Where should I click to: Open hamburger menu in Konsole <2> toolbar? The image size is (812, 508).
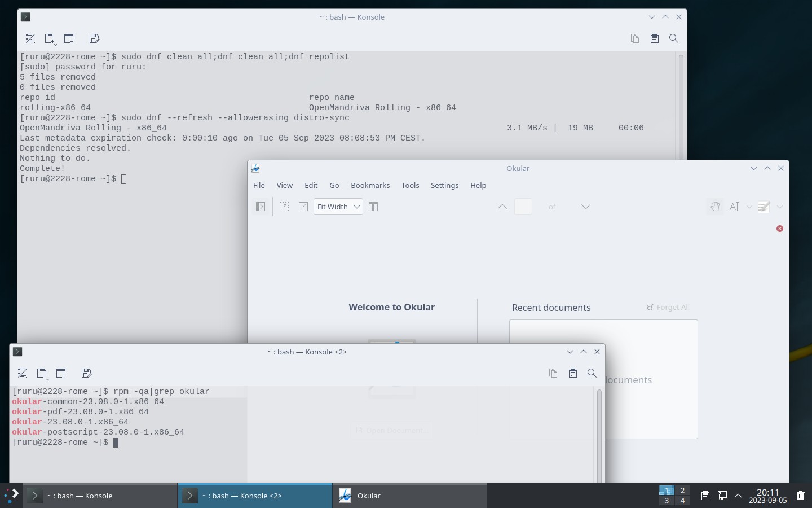point(23,373)
